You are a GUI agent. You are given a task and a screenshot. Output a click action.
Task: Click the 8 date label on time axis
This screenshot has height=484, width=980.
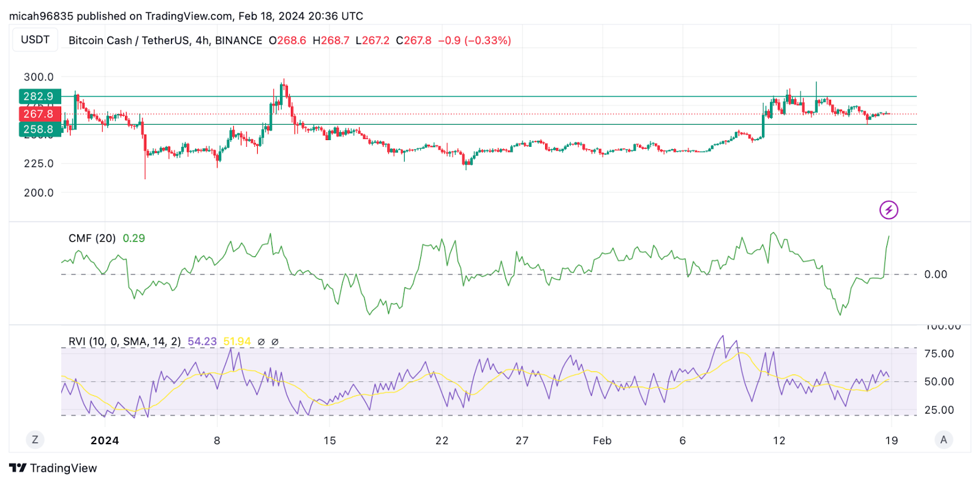coord(217,441)
